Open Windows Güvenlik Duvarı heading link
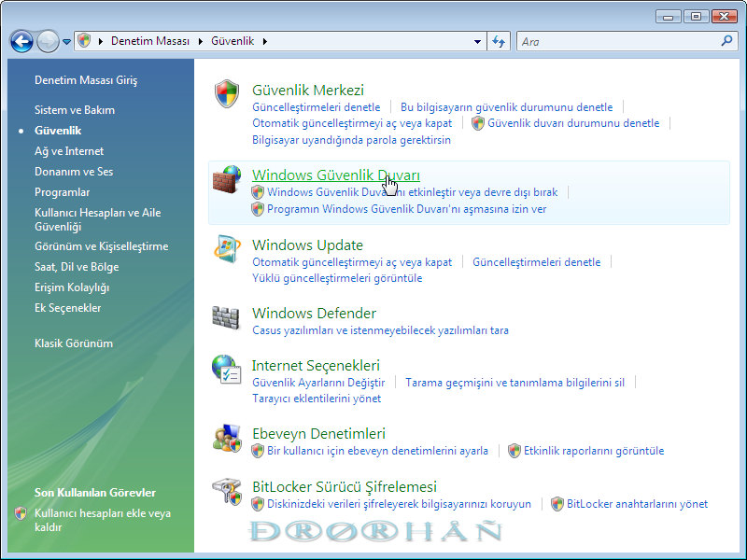747x560 pixels. tap(336, 175)
